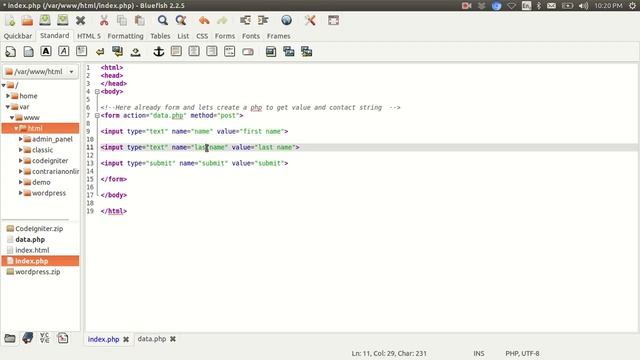Image resolution: width=640 pixels, height=360 pixels.
Task: Select index.html in the file list
Action: pos(32,250)
